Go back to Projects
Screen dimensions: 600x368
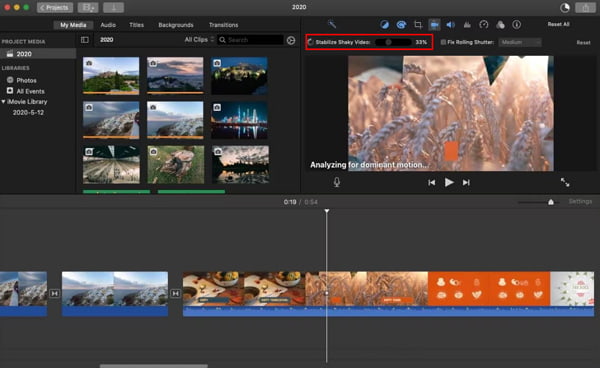pyautogui.click(x=55, y=8)
